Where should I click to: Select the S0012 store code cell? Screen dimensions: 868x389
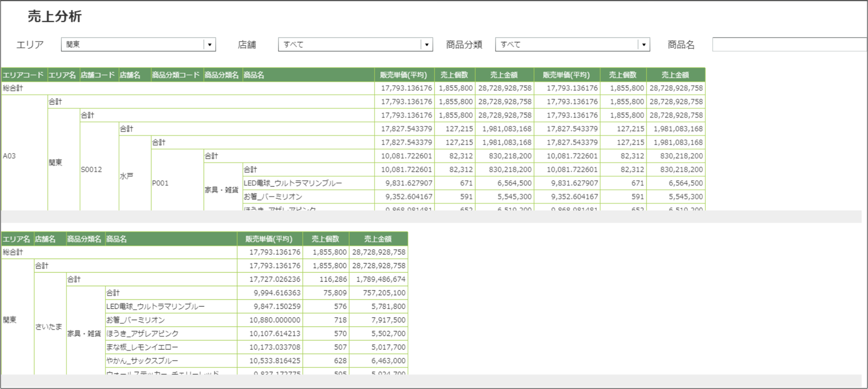point(91,170)
